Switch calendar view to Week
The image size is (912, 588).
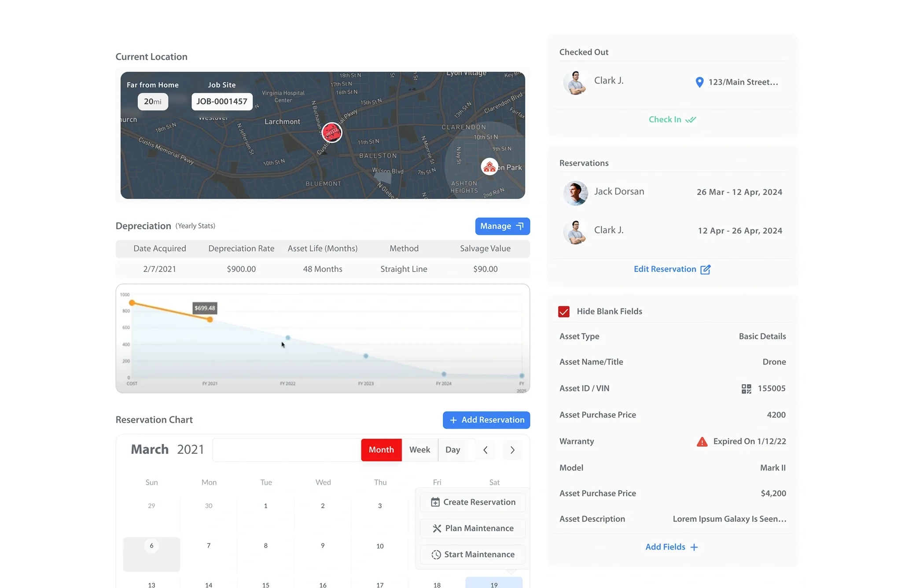(x=419, y=449)
